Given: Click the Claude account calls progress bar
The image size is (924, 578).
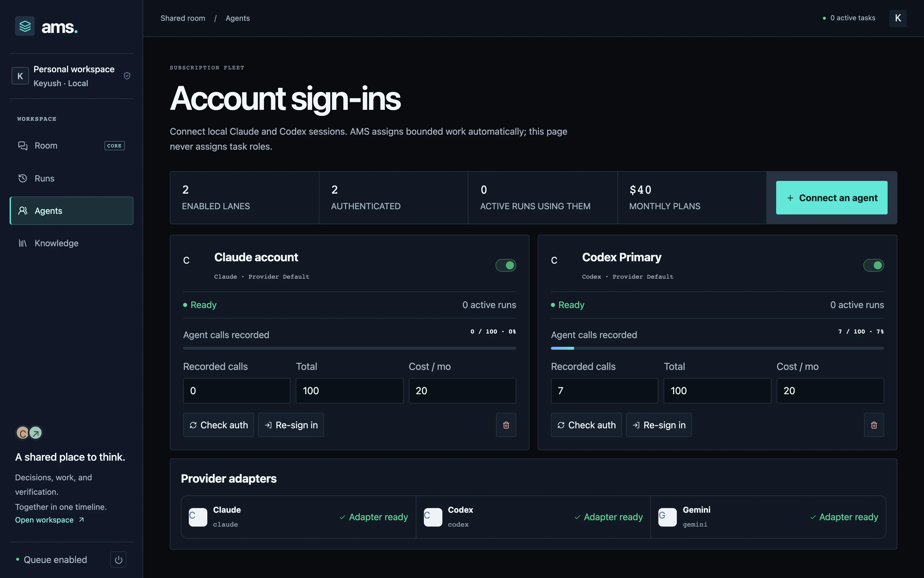Looking at the screenshot, I should tap(350, 348).
